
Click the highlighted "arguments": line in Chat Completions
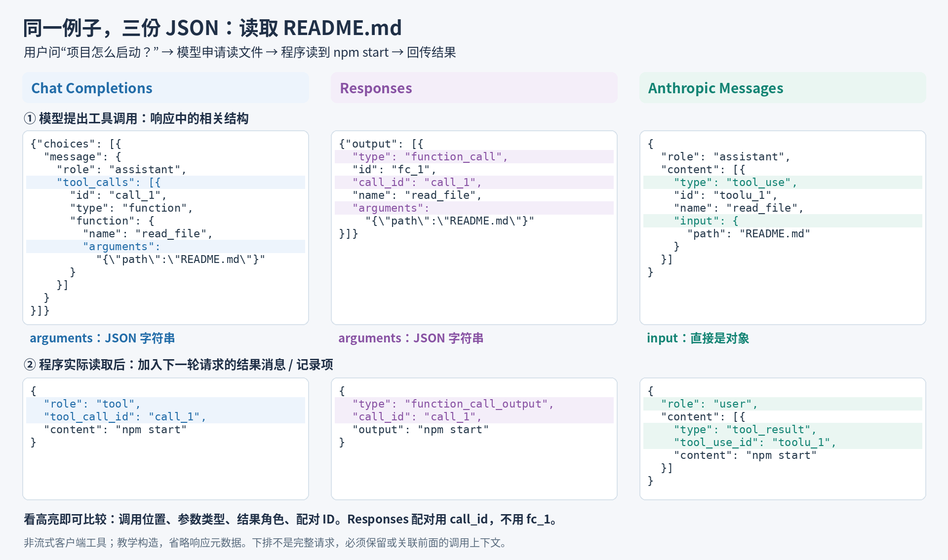(x=165, y=247)
